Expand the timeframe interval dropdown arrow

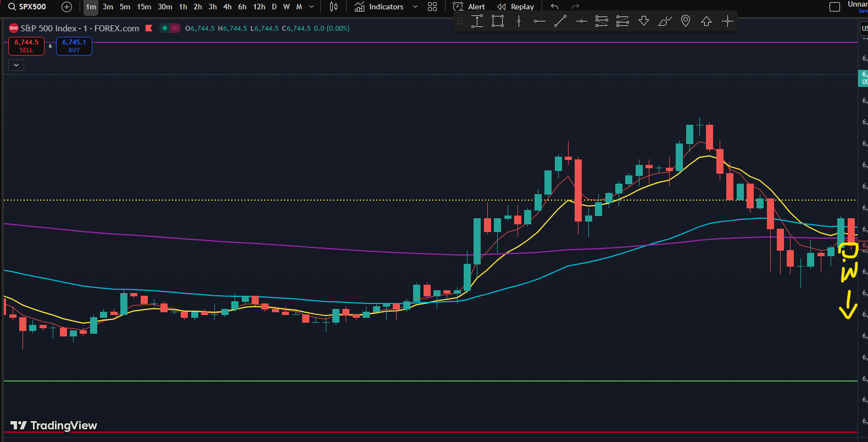click(x=312, y=7)
